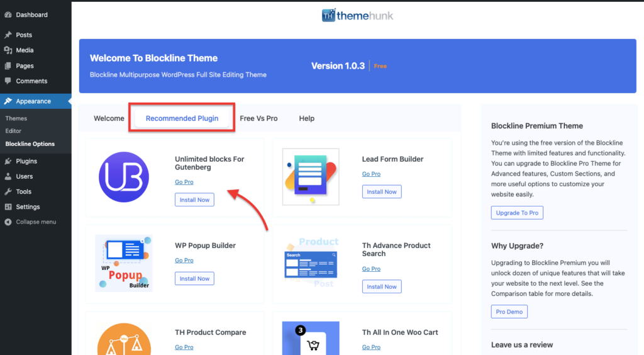644x355 pixels.
Task: Click the 'Th Advance Product Search' title
Action: (396, 249)
